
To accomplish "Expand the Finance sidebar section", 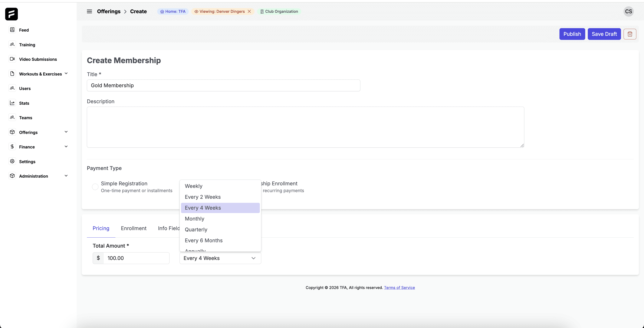I will point(66,147).
